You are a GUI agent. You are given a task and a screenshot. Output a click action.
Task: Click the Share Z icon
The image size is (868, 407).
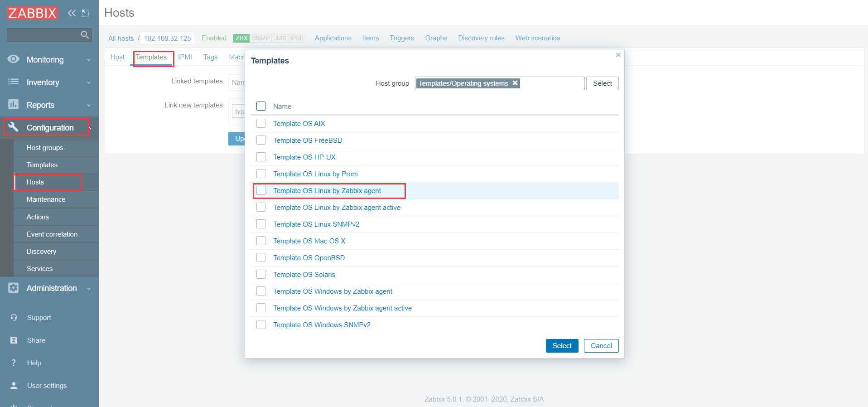tap(14, 340)
